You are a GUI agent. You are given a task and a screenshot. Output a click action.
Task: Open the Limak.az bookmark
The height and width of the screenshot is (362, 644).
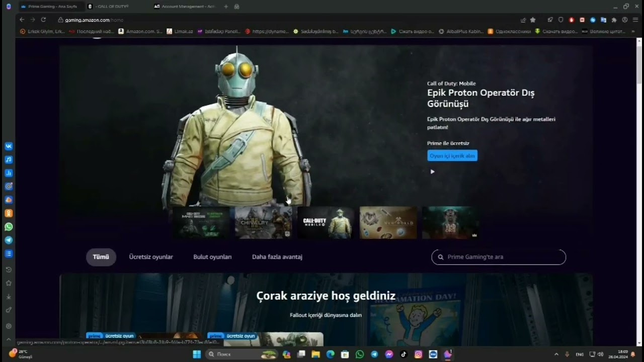pos(180,31)
